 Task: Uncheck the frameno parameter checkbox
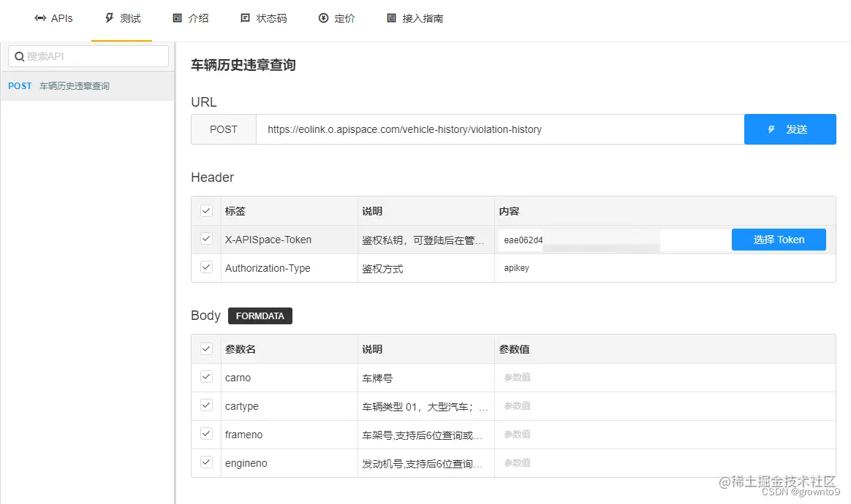(206, 433)
